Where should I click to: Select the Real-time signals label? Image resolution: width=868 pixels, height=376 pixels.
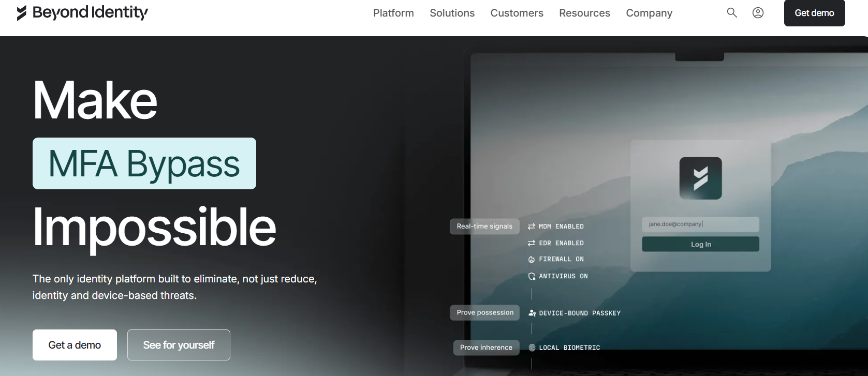484,226
